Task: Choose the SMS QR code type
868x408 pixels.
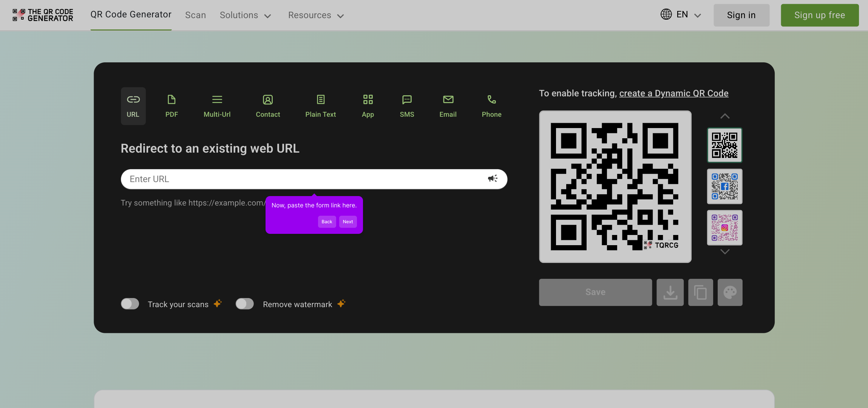Action: pyautogui.click(x=407, y=106)
